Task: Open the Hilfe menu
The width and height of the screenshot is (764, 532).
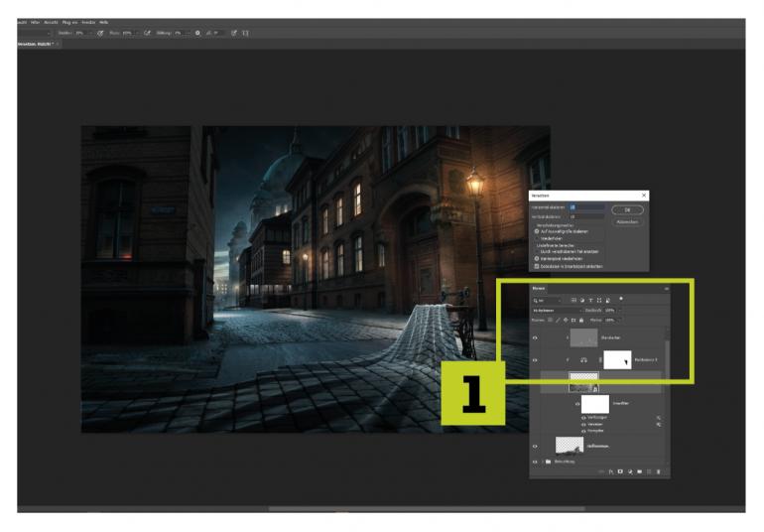Action: [x=104, y=23]
